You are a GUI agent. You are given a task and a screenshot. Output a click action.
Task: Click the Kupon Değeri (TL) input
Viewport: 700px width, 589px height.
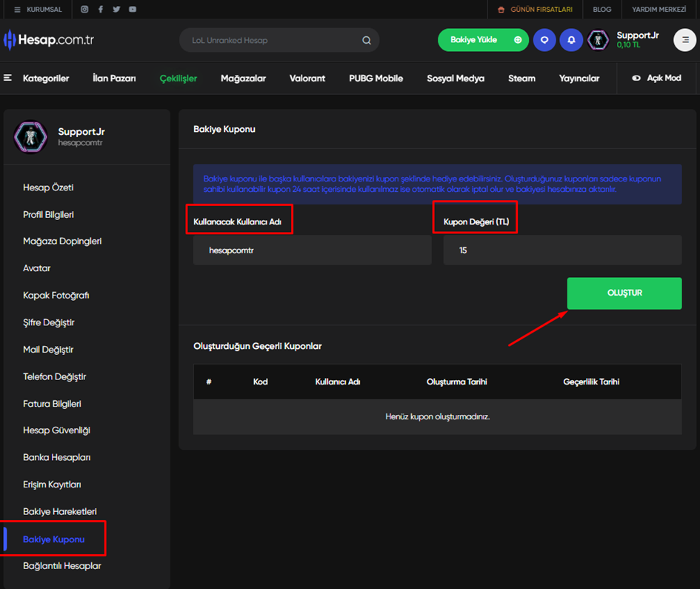[x=562, y=250]
